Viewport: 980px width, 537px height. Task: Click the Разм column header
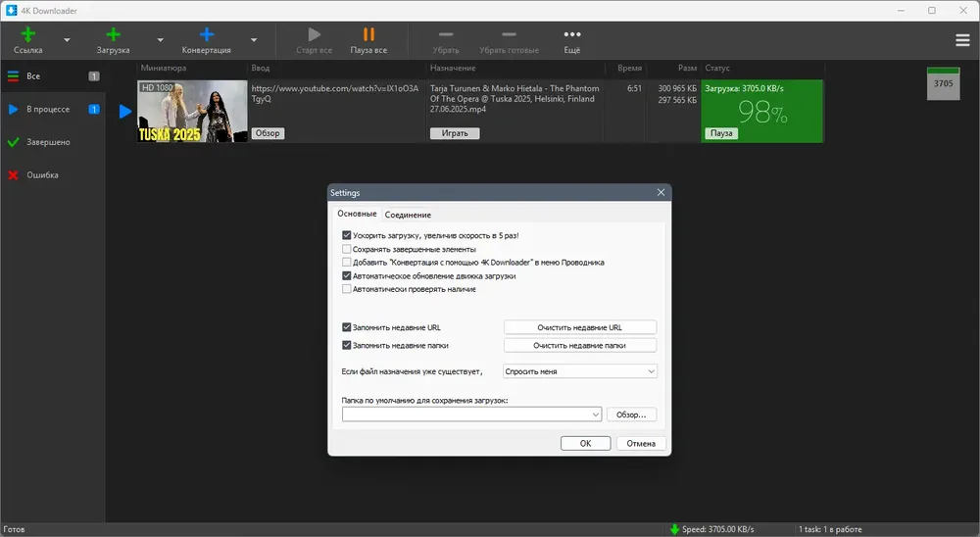(687, 69)
